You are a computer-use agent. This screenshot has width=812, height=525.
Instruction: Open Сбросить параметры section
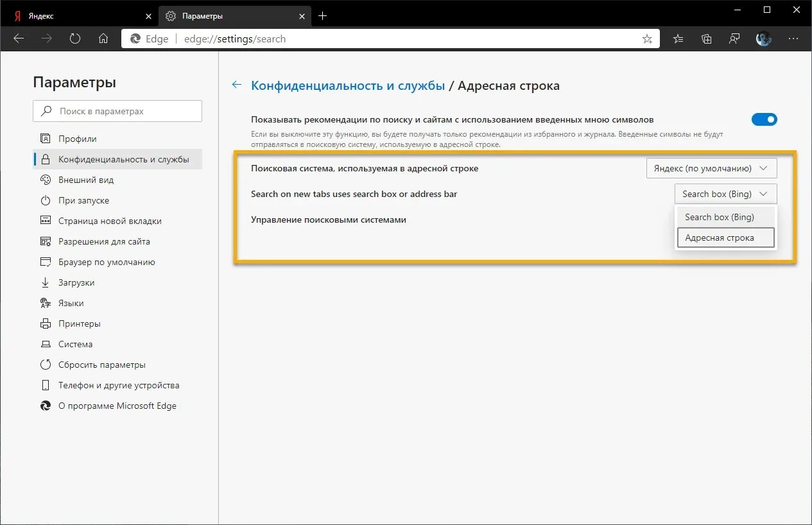117,365
